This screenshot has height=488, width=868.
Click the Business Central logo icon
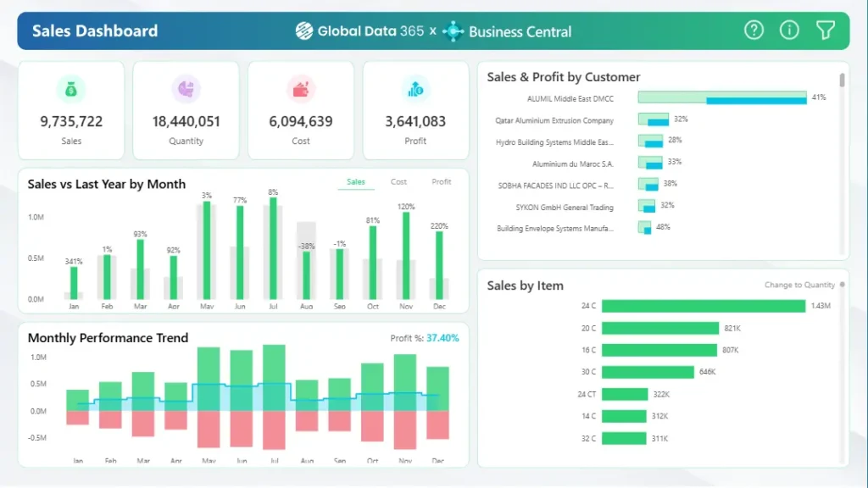[453, 31]
